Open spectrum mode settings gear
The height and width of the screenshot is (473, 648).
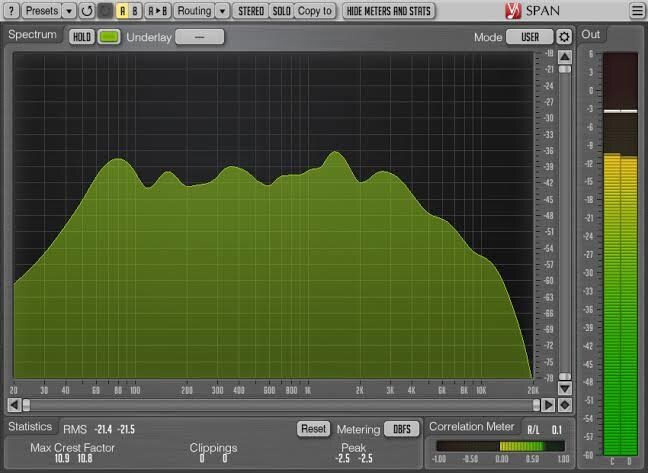point(564,37)
